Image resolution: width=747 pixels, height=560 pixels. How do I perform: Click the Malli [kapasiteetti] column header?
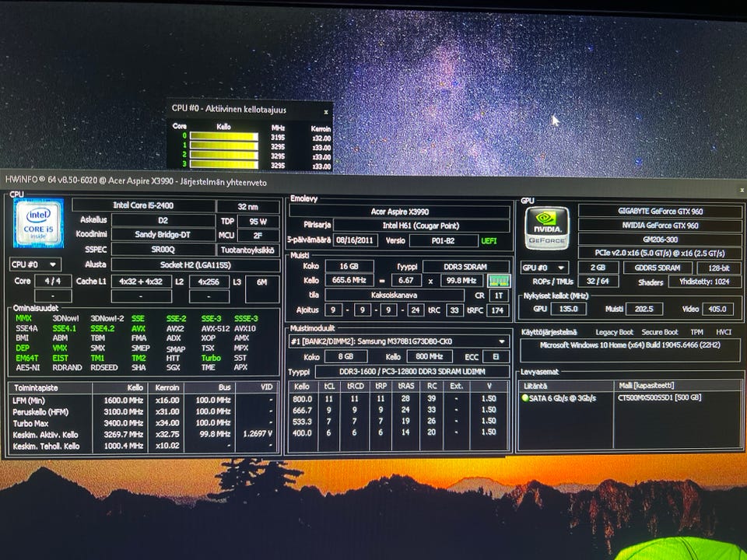pyautogui.click(x=678, y=385)
